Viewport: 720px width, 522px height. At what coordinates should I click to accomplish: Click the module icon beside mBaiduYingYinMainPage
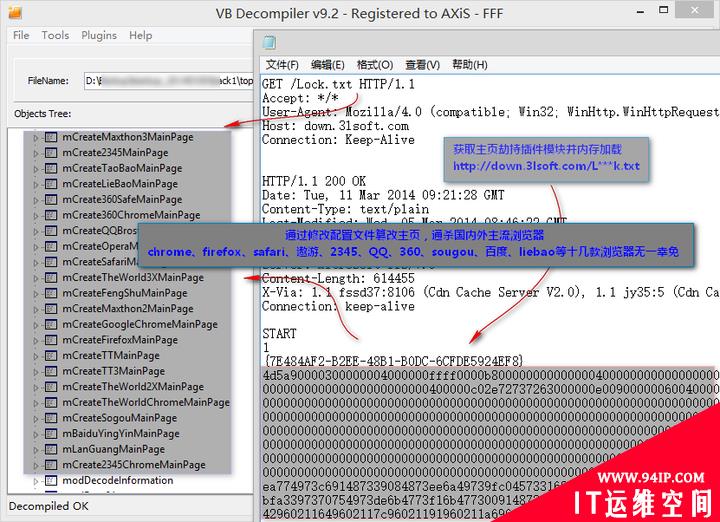(x=51, y=433)
